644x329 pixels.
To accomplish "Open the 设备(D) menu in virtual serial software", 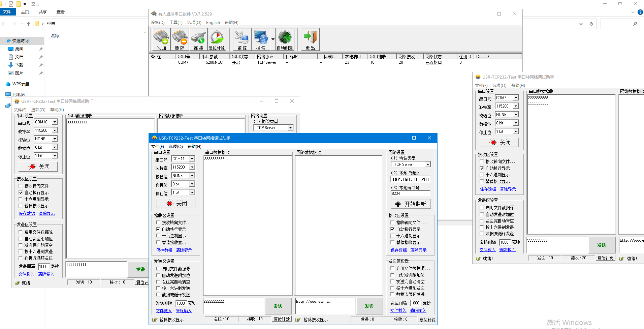I will click(158, 23).
